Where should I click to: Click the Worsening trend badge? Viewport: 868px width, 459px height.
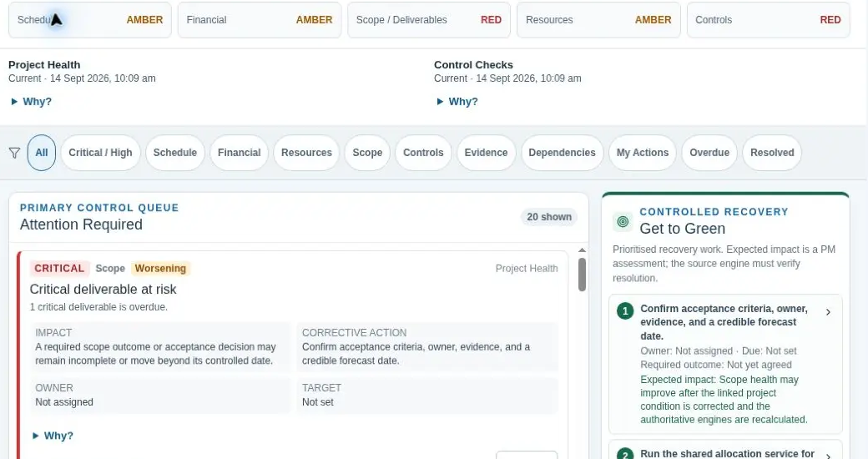(x=160, y=269)
